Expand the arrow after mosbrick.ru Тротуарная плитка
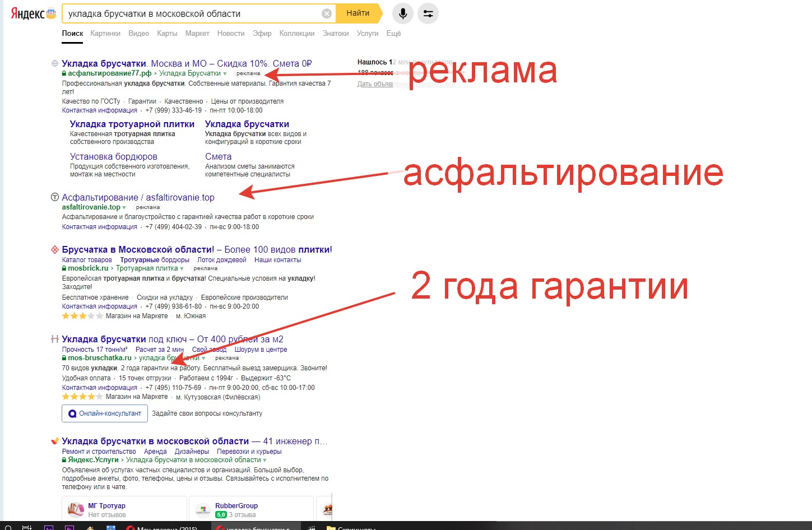This screenshot has height=530, width=812. [182, 269]
